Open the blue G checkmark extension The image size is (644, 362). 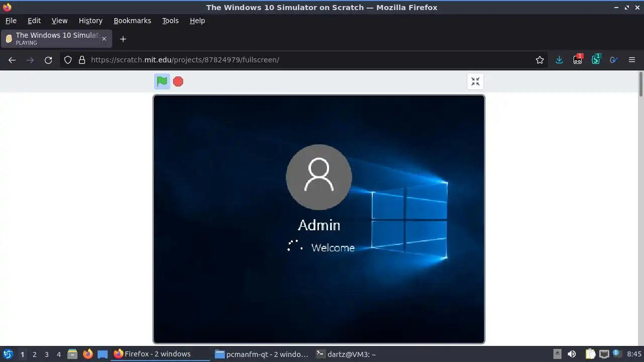614,60
